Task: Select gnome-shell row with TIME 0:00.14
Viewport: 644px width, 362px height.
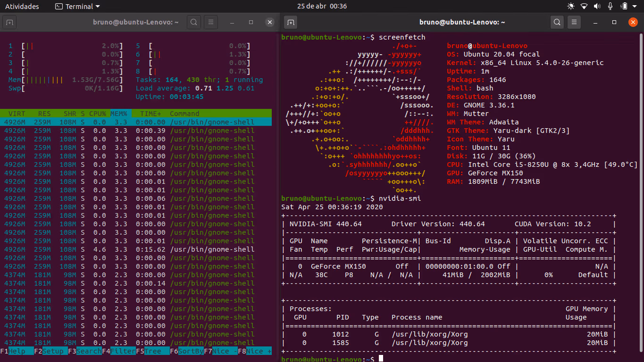Action: tap(136, 283)
